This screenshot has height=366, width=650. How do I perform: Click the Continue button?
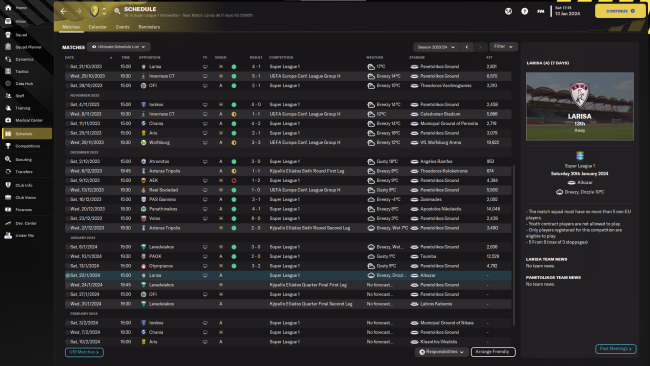620,11
